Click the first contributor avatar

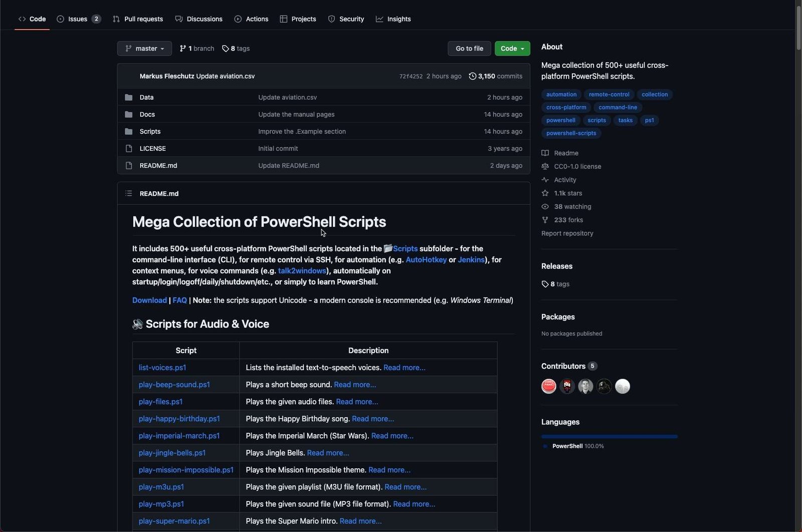click(549, 386)
